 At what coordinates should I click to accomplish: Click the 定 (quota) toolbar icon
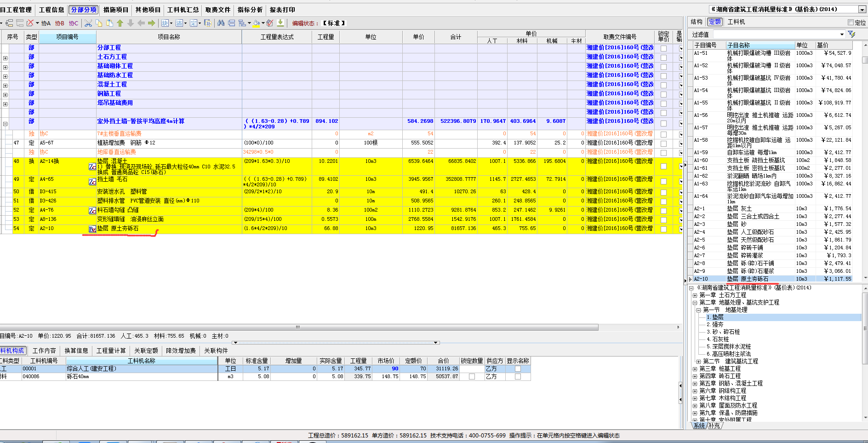click(x=193, y=23)
